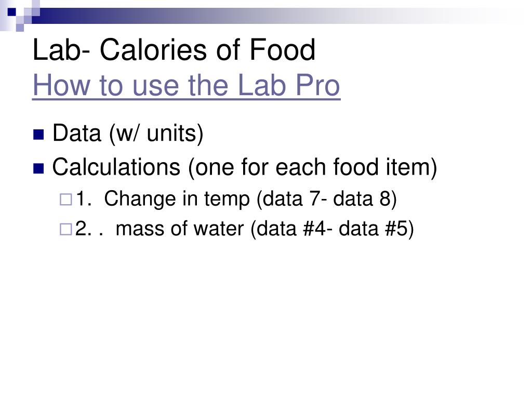Click the number 2. before mass of water

pyautogui.click(x=84, y=229)
